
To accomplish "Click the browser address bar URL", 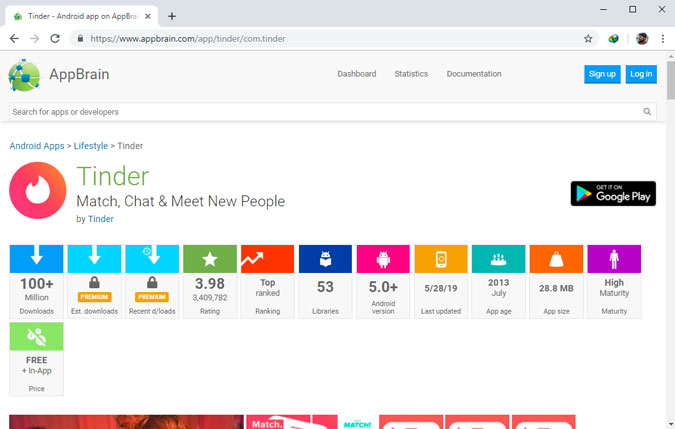I will point(188,39).
